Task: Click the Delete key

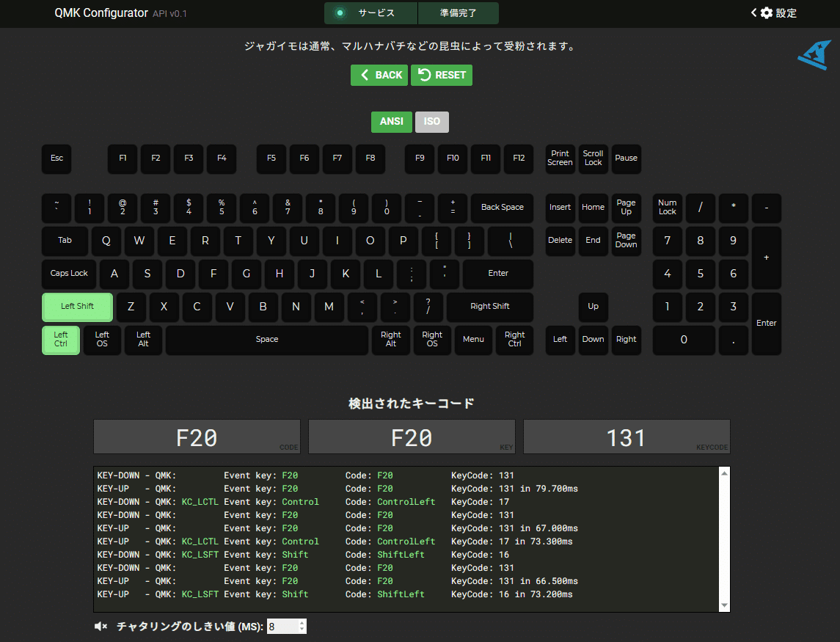Action: [x=560, y=241]
